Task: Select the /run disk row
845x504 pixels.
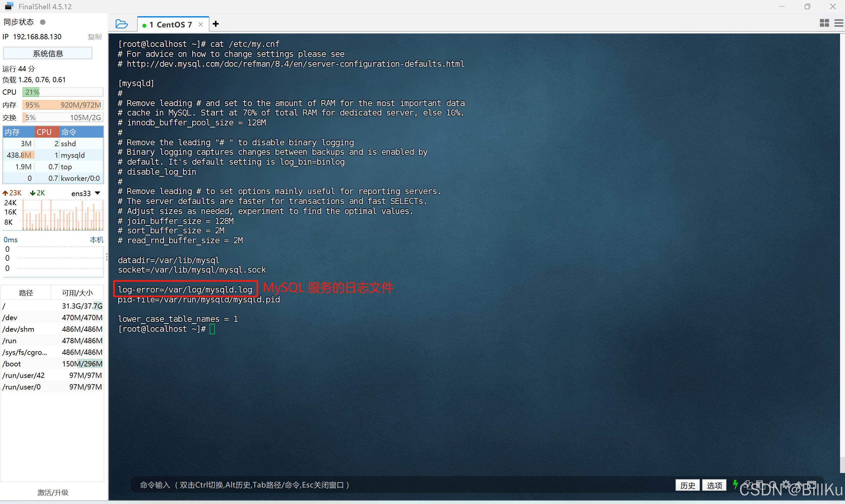Action: tap(52, 341)
